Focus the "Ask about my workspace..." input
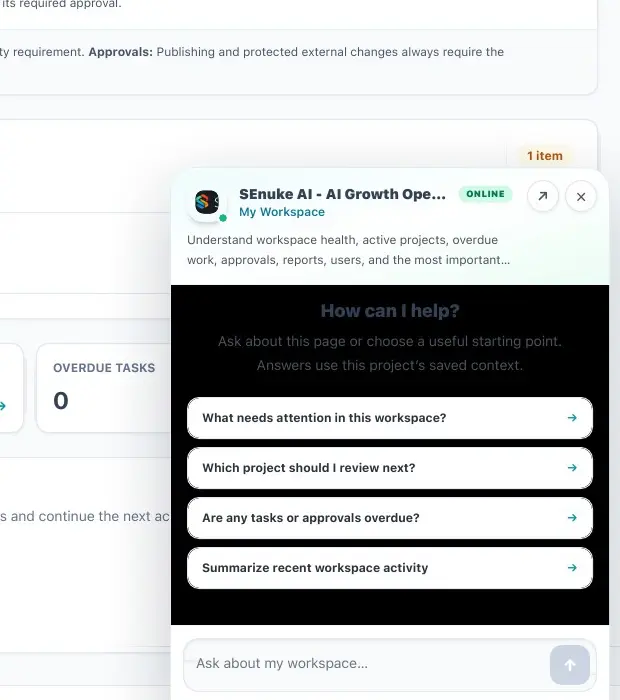 [x=367, y=664]
